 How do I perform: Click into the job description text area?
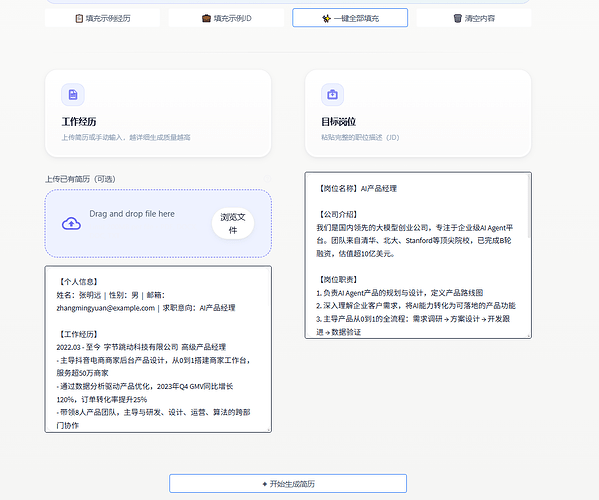tap(418, 255)
